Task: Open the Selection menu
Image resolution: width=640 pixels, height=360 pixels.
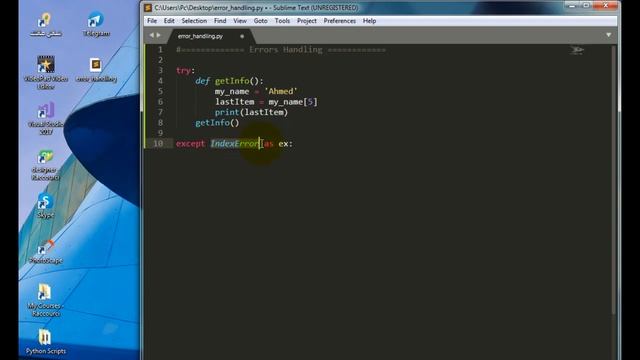Action: (194, 21)
